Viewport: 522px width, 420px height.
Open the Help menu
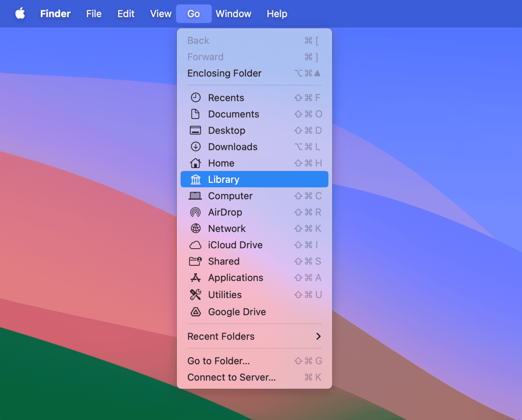tap(277, 14)
